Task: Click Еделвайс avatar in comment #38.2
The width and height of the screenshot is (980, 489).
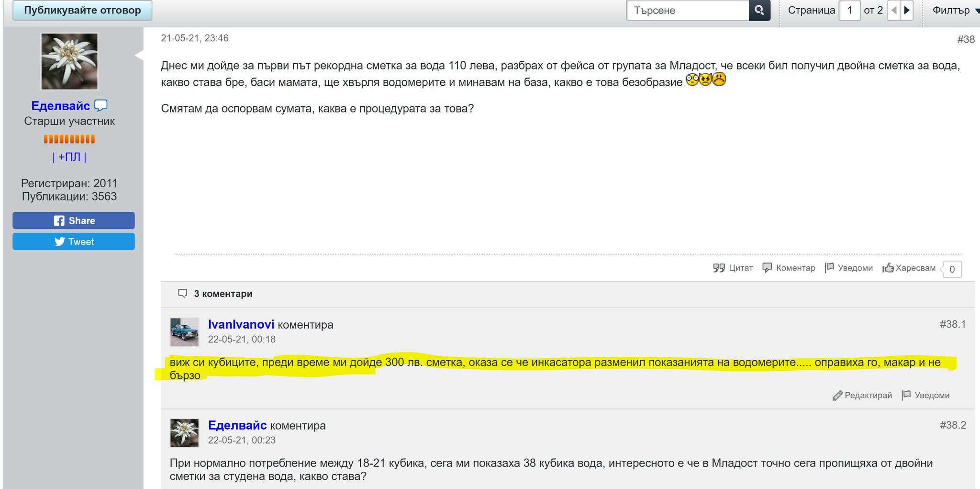Action: [184, 433]
